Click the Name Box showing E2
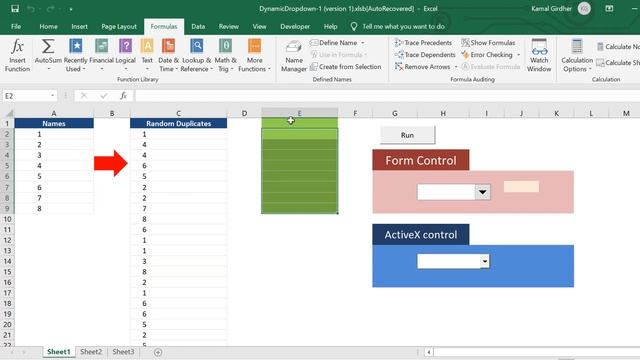This screenshot has width=640, height=360. tap(25, 96)
